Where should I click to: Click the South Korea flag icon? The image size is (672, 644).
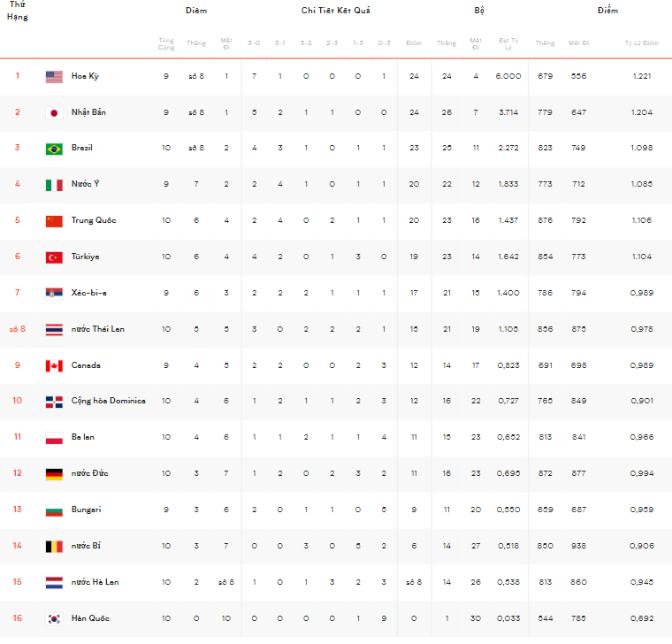(54, 618)
